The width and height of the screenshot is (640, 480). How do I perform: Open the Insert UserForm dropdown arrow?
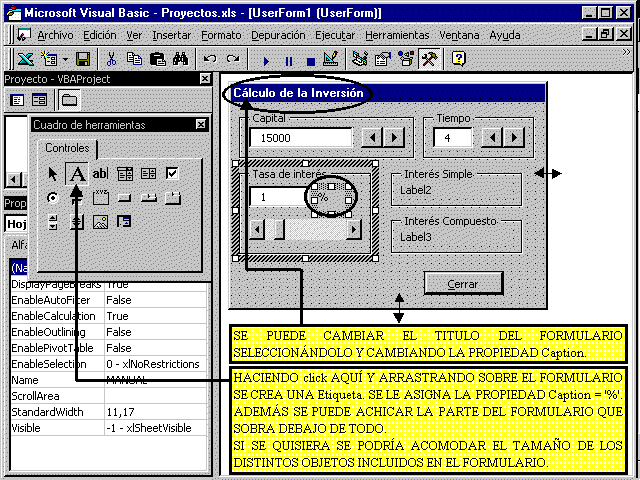(x=65, y=60)
